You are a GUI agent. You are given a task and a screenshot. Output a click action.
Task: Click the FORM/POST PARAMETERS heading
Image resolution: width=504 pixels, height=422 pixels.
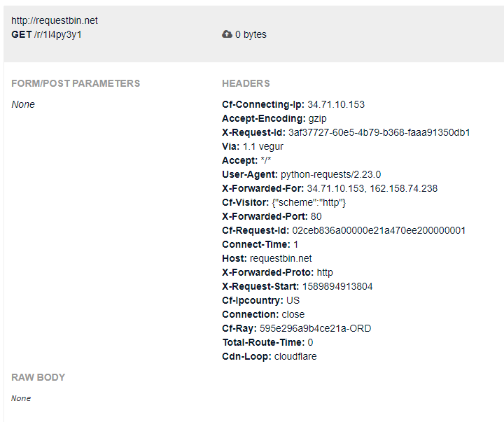click(76, 83)
